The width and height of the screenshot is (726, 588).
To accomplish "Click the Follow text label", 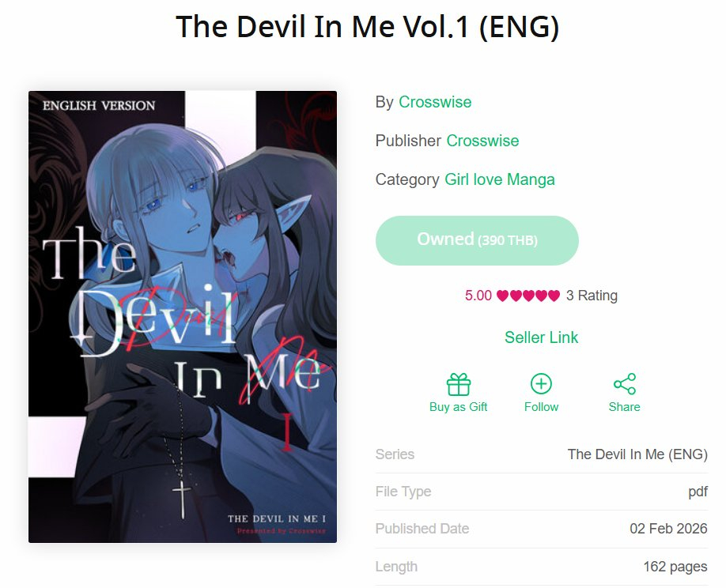I will click(541, 407).
